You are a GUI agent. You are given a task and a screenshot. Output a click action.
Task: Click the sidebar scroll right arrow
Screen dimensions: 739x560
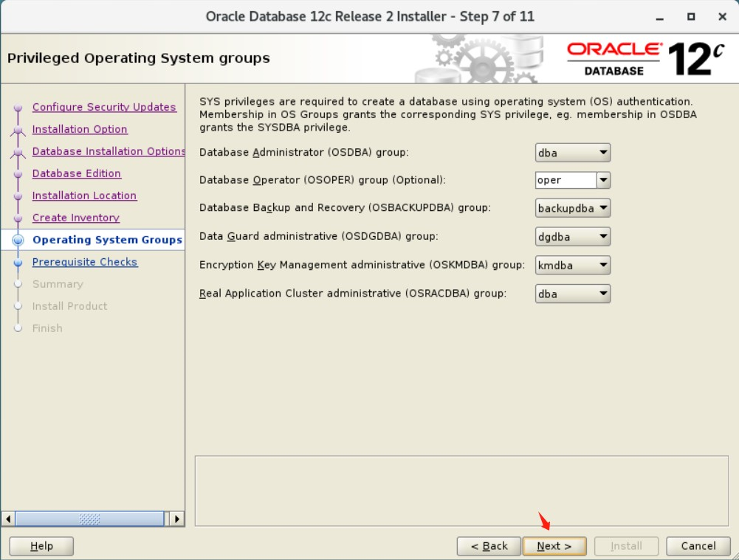[x=176, y=519]
